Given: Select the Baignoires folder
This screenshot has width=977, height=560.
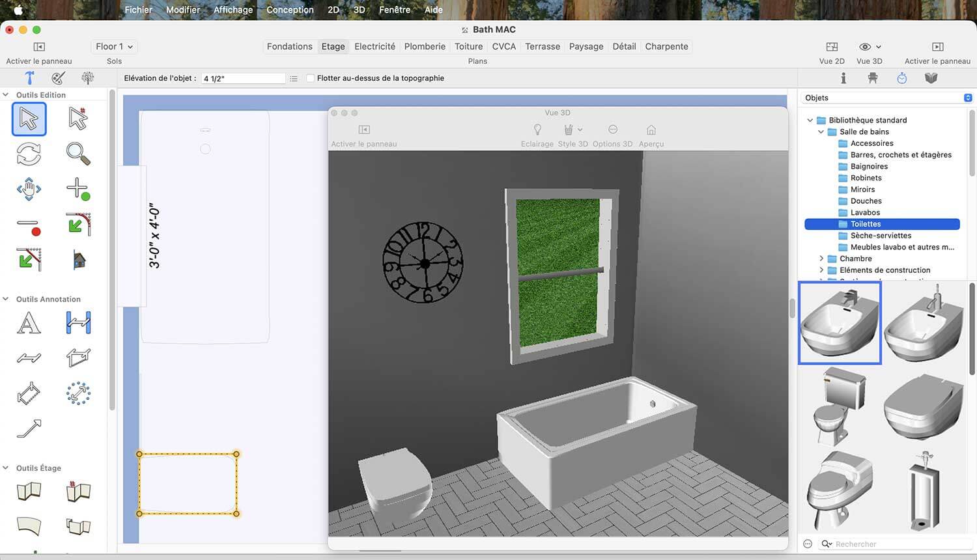Looking at the screenshot, I should coord(869,166).
